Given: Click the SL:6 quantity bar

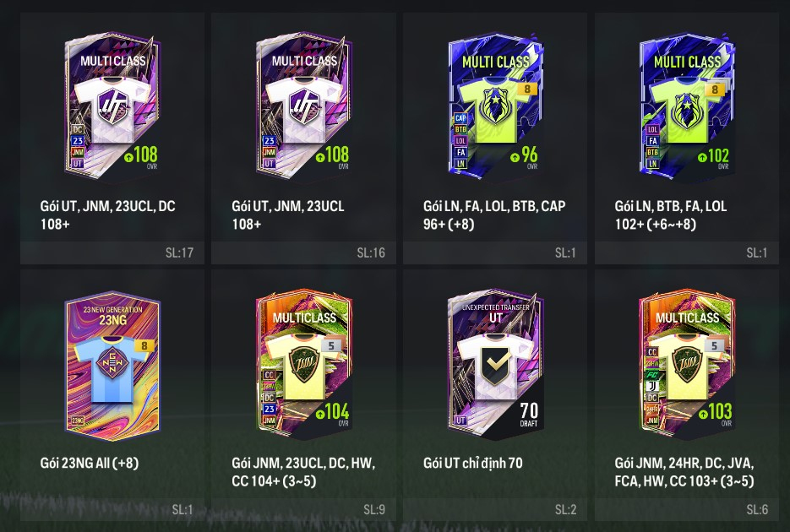Looking at the screenshot, I should [x=687, y=510].
